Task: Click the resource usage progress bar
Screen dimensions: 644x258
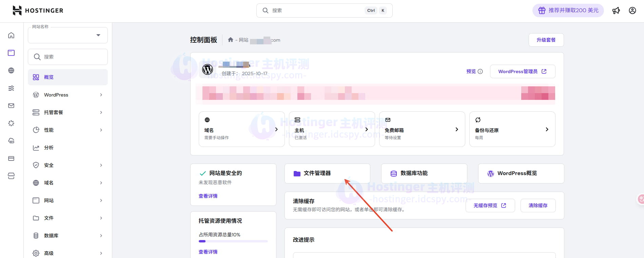Action: (233, 241)
